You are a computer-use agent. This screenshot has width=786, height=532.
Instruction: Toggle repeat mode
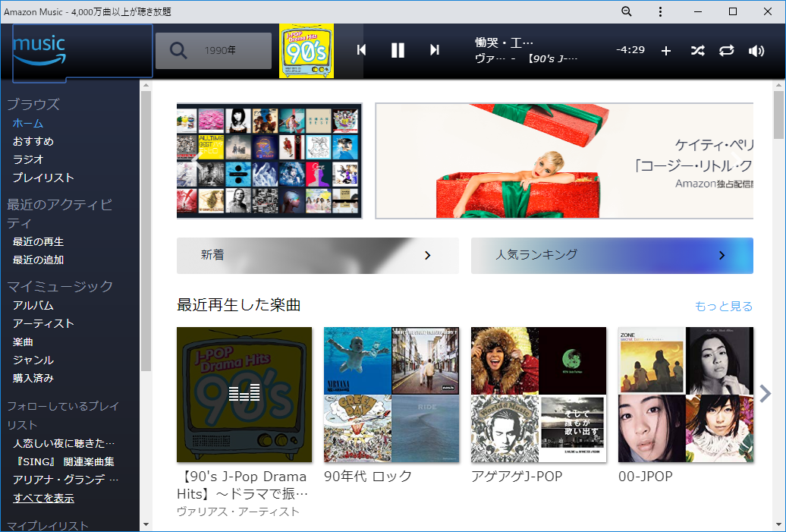point(726,51)
